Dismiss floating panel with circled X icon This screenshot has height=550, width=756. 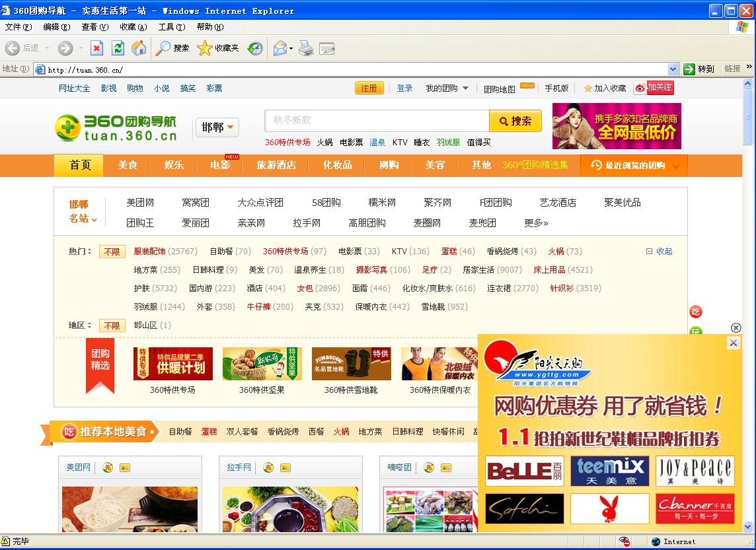pyautogui.click(x=736, y=327)
